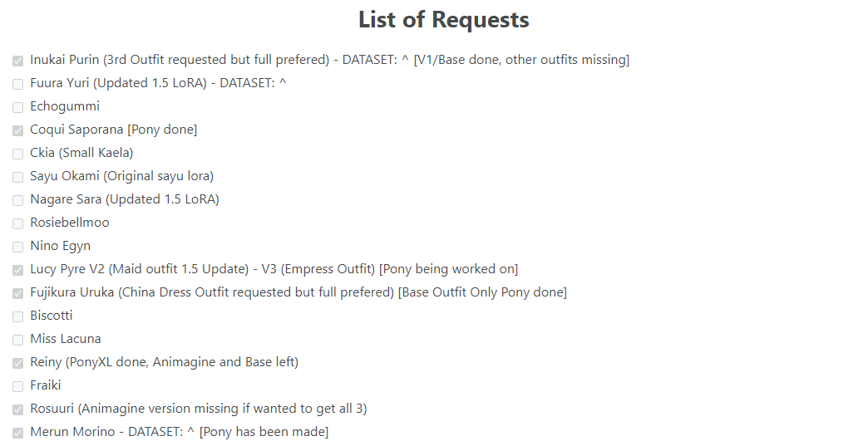
Task: Uncheck the Rosuuri checkbox
Action: (x=17, y=409)
